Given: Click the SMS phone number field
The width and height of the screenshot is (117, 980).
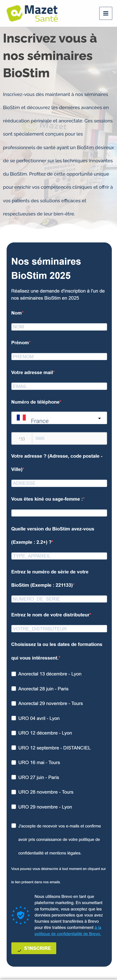Looking at the screenshot, I should point(69,438).
